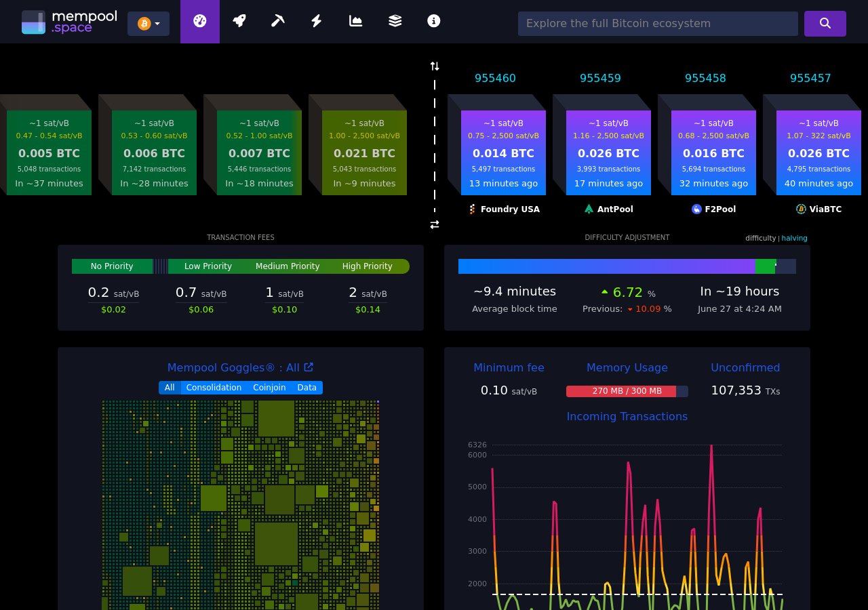This screenshot has height=610, width=868.
Task: Click the 107,353 TXs unconfirmed count
Action: (x=745, y=390)
